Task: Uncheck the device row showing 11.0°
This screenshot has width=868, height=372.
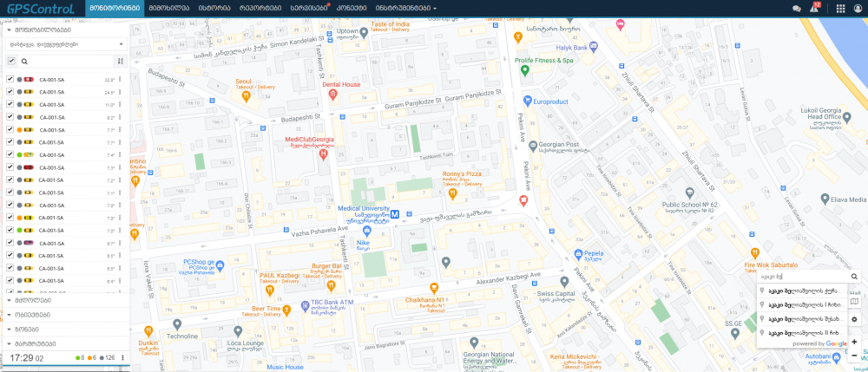Action: [10, 104]
